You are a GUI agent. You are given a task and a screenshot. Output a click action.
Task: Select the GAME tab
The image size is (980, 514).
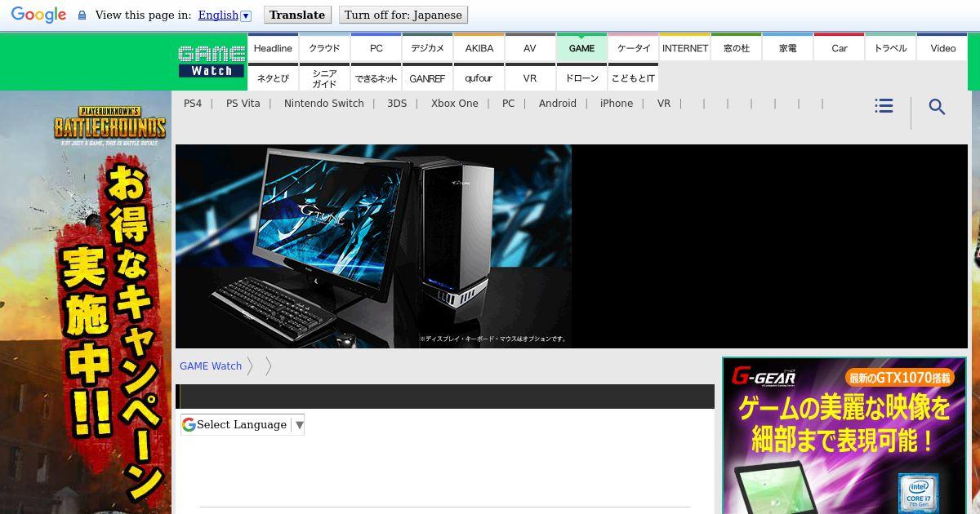tap(581, 47)
